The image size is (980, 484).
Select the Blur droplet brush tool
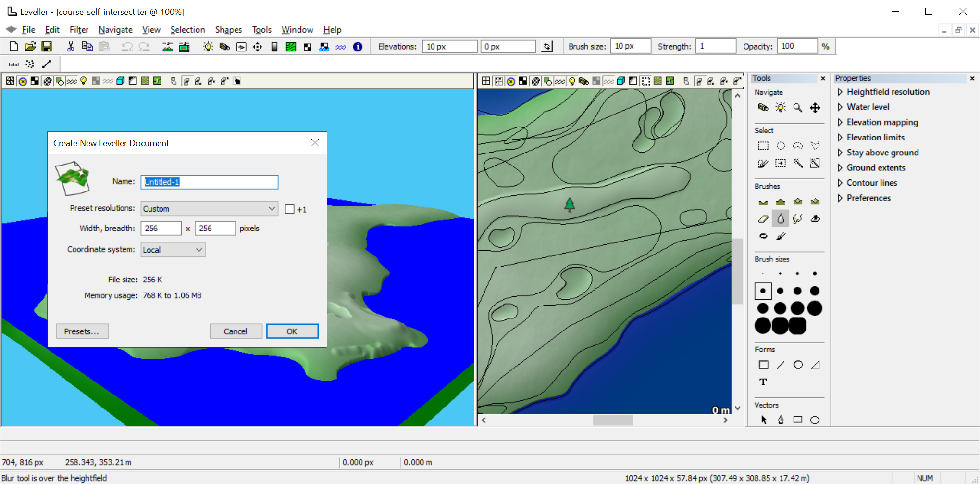781,219
